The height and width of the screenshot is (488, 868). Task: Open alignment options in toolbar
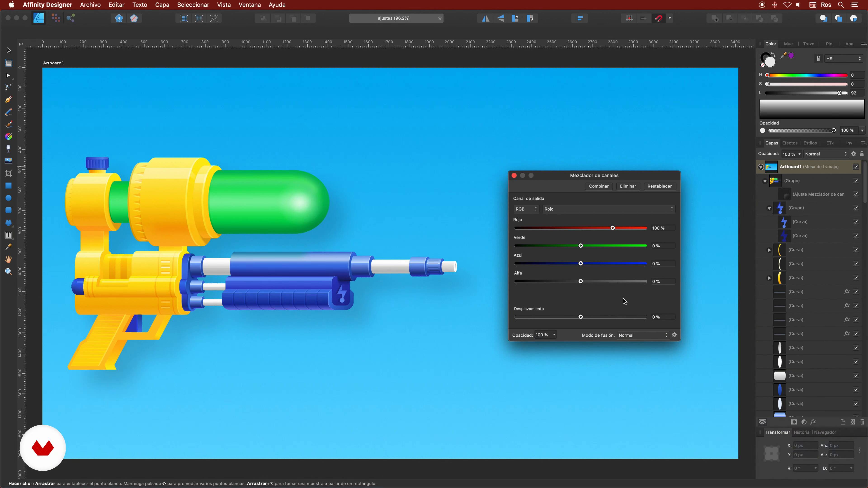click(580, 18)
